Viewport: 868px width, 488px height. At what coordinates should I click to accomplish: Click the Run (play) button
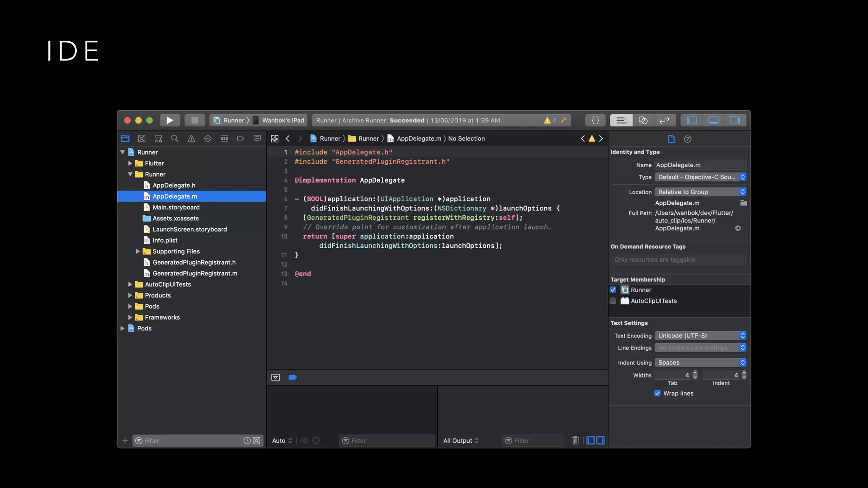(170, 120)
